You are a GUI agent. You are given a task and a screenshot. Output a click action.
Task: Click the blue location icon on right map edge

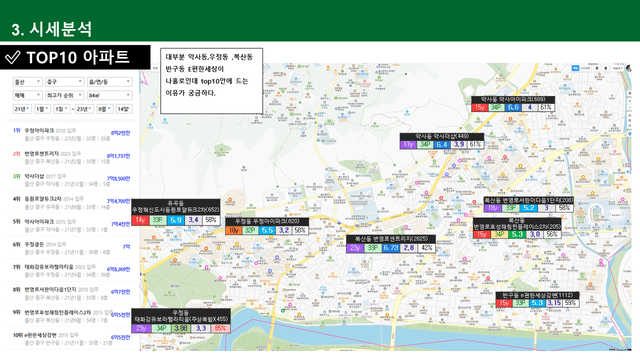[630, 133]
